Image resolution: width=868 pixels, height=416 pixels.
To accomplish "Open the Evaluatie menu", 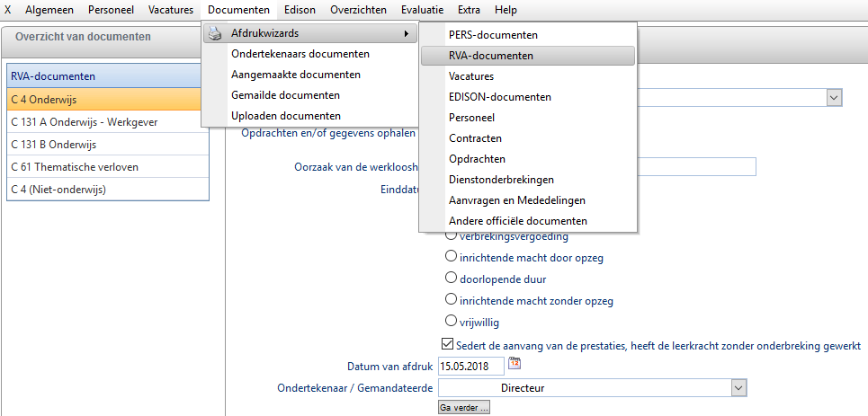I will point(423,9).
